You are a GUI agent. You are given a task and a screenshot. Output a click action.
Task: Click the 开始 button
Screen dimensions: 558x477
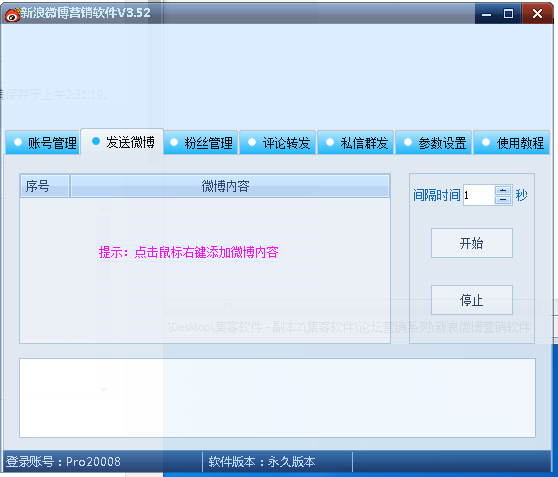472,243
